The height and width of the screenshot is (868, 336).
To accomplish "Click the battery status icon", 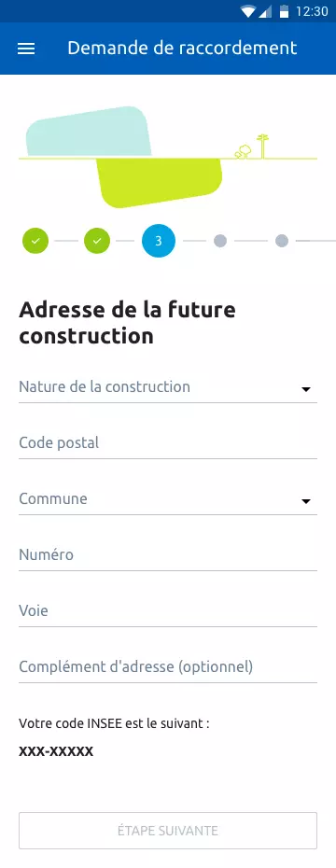I will click(x=284, y=11).
